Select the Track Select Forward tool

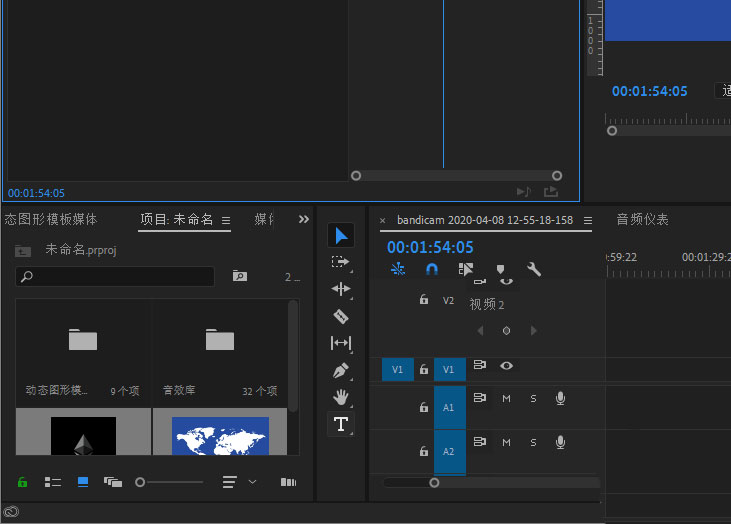[341, 262]
